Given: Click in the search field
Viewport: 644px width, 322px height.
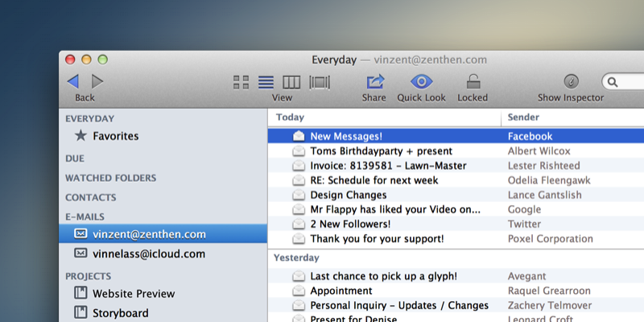Looking at the screenshot, I should 628,82.
